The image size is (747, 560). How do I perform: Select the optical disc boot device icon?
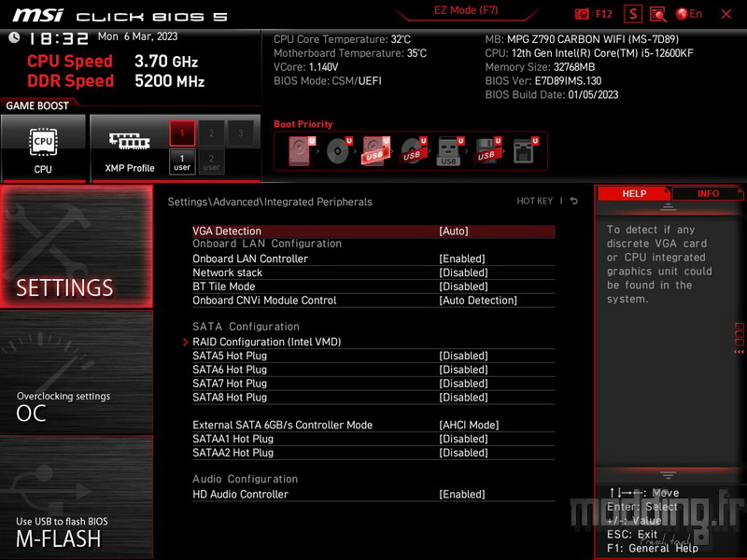339,151
